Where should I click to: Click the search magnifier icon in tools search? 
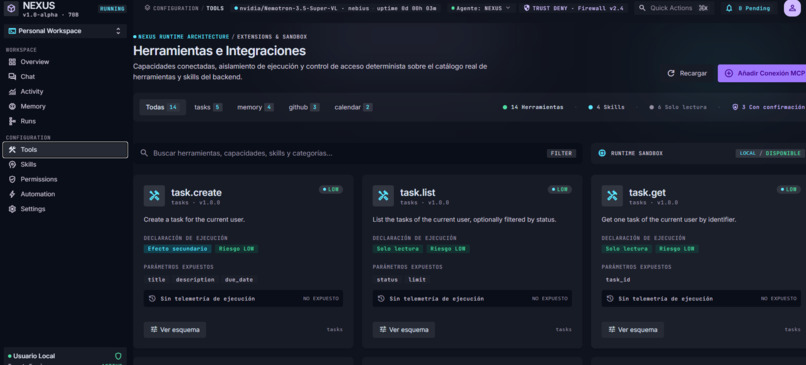tap(144, 153)
